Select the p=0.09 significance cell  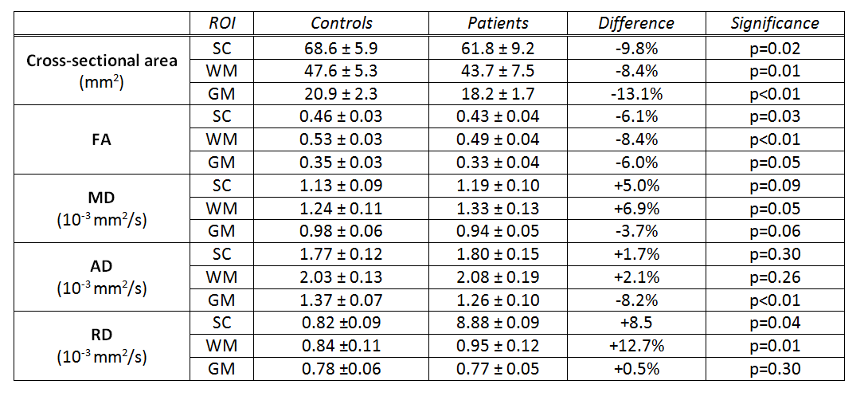[x=774, y=186]
